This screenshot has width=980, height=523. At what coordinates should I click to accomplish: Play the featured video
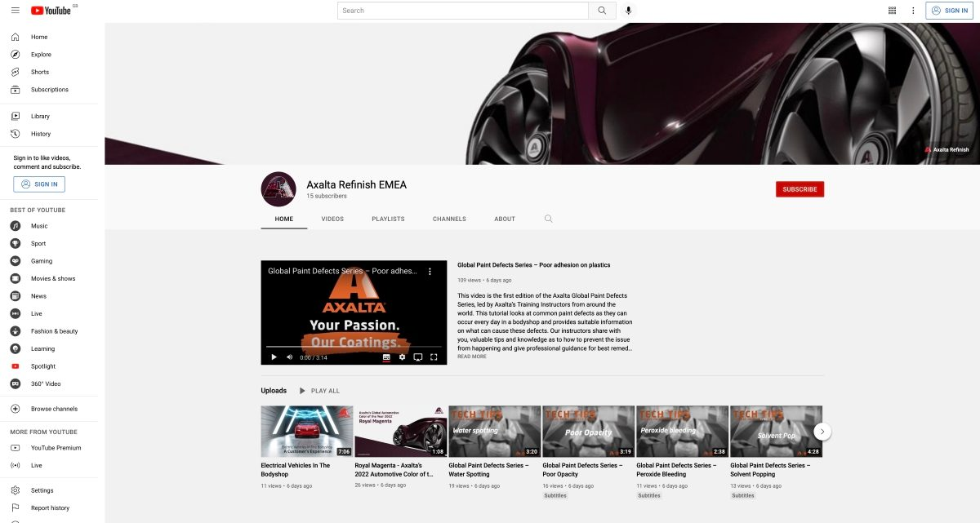(274, 357)
